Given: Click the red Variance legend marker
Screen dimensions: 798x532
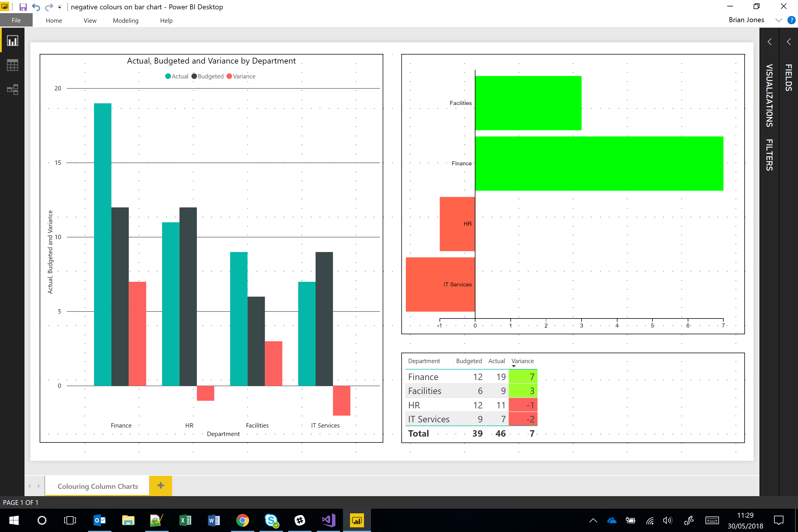Looking at the screenshot, I should point(229,76).
